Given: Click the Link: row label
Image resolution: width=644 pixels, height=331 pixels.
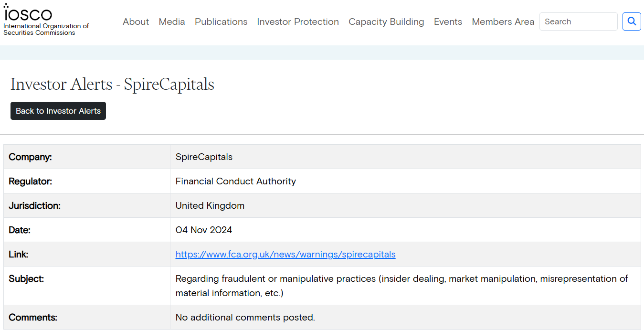Looking at the screenshot, I should pos(19,255).
